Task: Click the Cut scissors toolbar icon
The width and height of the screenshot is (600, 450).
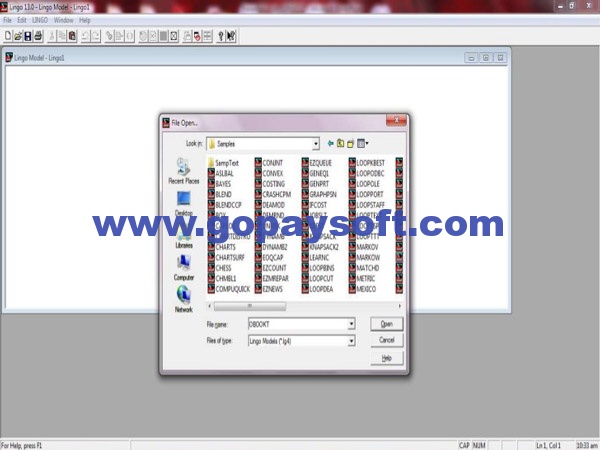Action: [x=52, y=36]
